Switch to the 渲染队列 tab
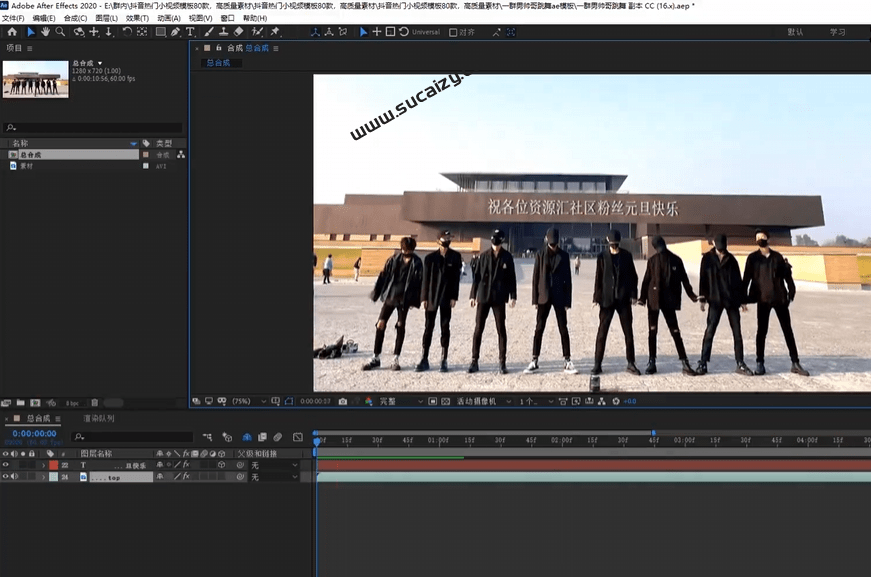This screenshot has height=577, width=871. coord(99,418)
